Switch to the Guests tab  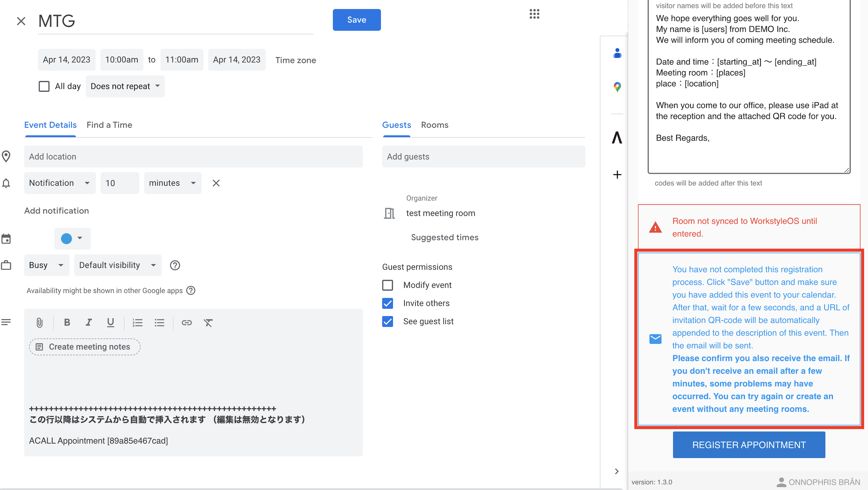click(x=396, y=125)
